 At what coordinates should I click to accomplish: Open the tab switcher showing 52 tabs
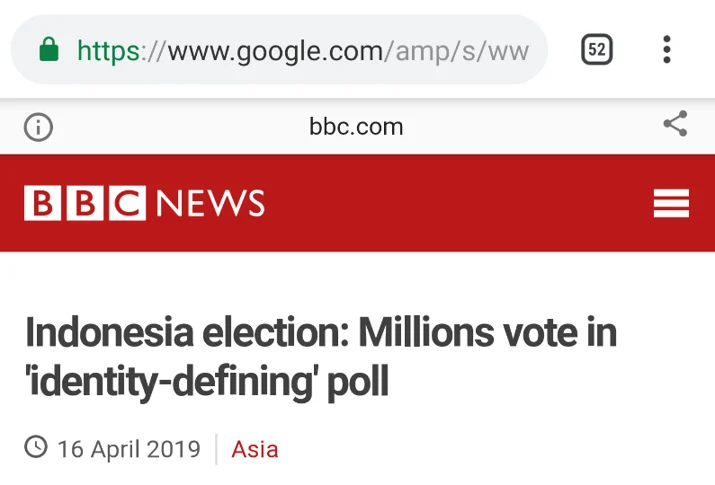coord(596,49)
